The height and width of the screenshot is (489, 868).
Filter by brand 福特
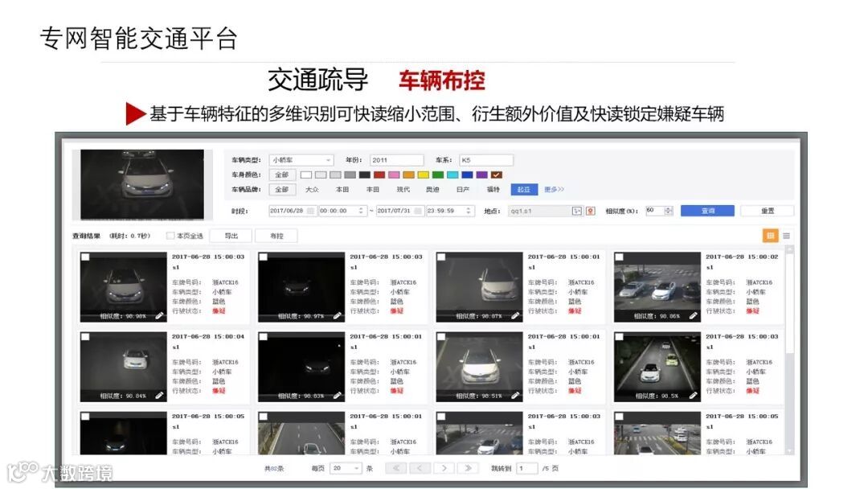pos(493,189)
